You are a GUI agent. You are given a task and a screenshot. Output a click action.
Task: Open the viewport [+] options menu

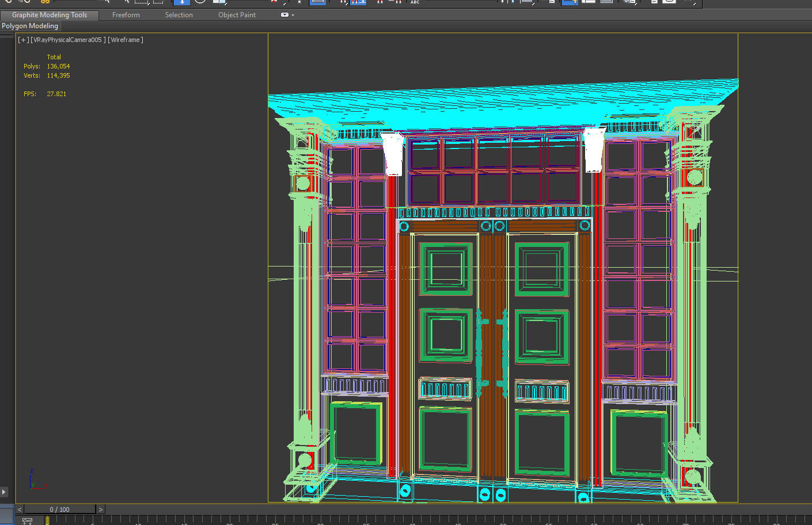pos(22,40)
